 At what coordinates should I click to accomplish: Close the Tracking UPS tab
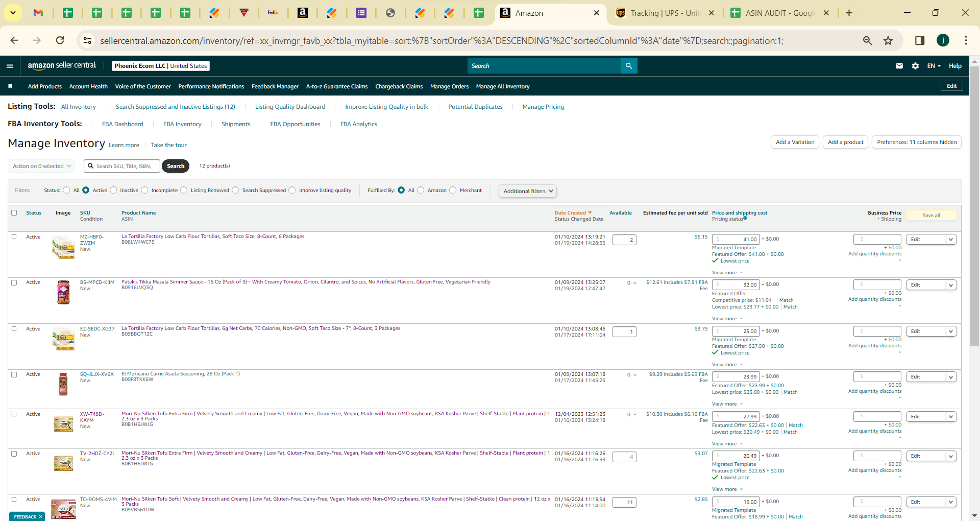point(712,13)
